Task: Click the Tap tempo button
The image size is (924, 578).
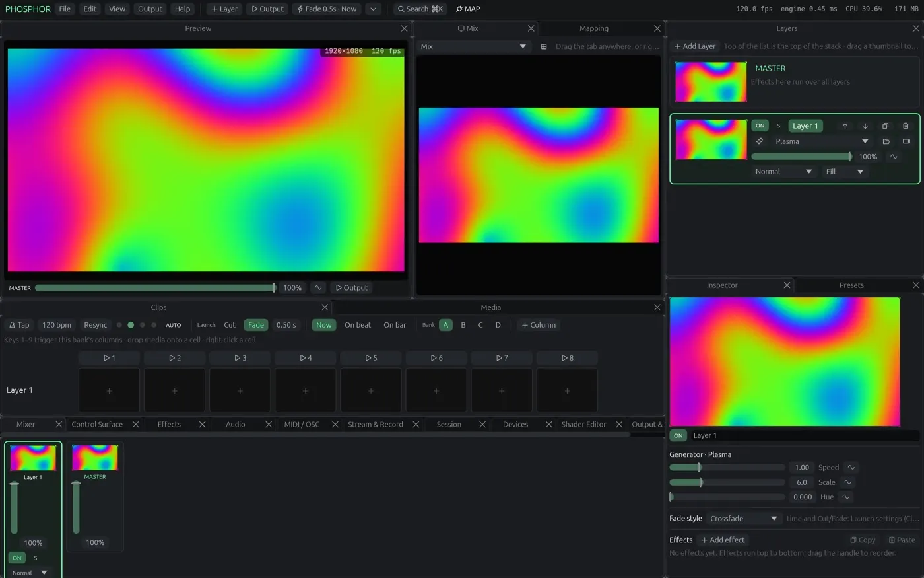Action: click(18, 325)
